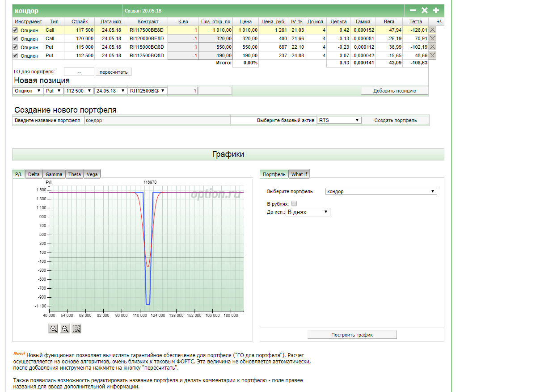
Task: Click the reset zoom icon under chart
Action: (76, 329)
